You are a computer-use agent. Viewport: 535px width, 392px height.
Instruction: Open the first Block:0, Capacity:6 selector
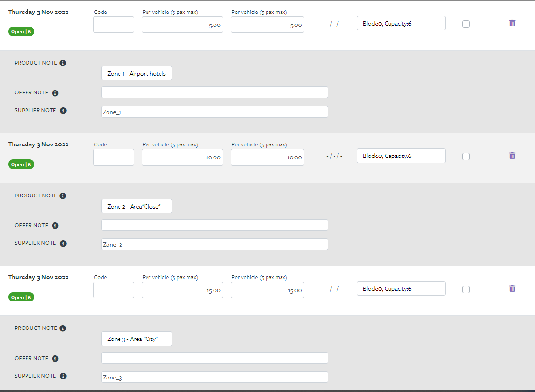tap(401, 23)
